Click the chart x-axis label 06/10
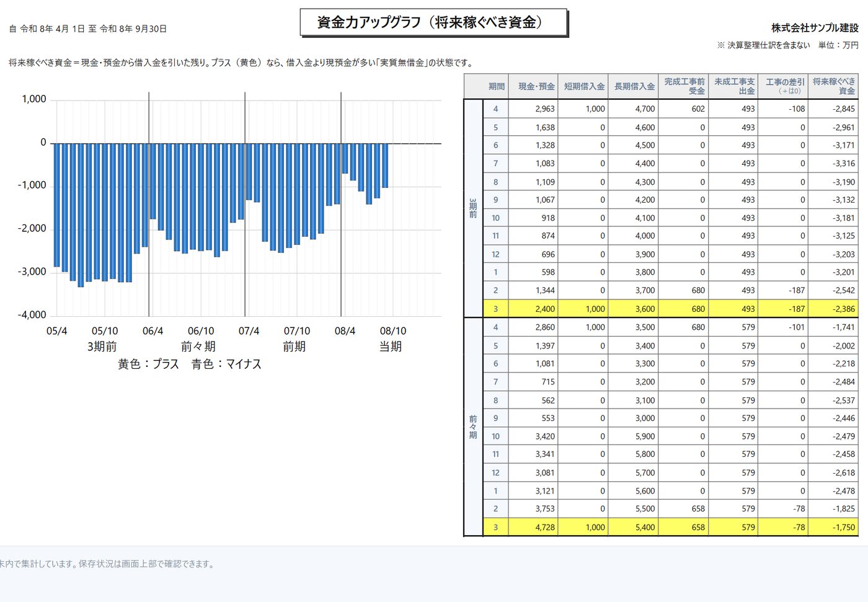The image size is (868, 602). click(x=201, y=331)
